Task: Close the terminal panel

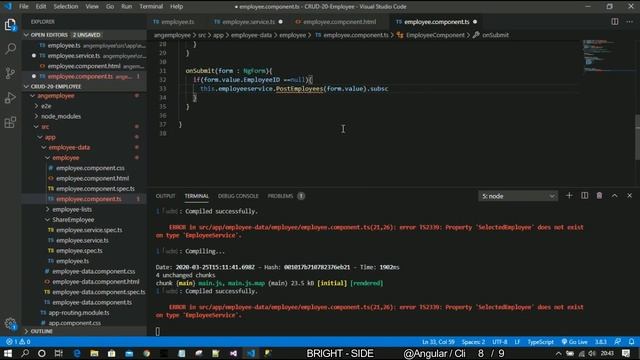Action: click(629, 196)
